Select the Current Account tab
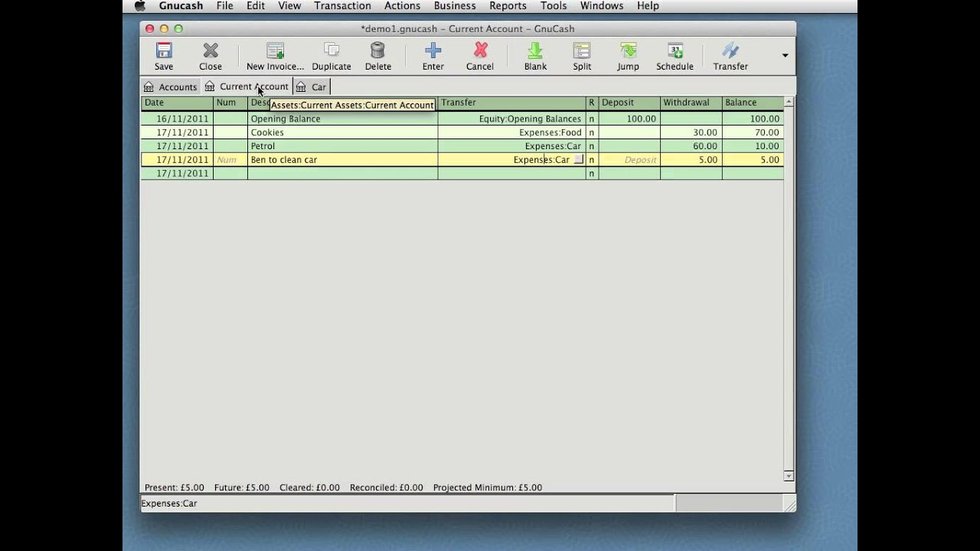 click(x=247, y=86)
